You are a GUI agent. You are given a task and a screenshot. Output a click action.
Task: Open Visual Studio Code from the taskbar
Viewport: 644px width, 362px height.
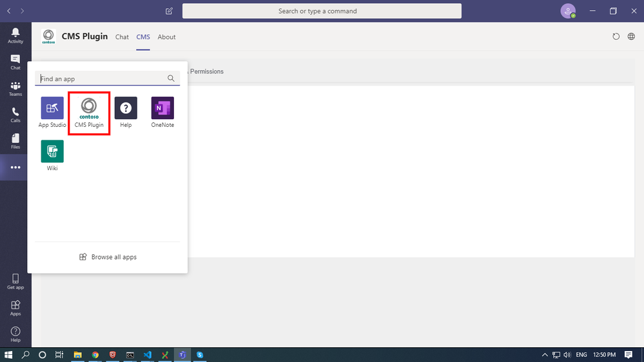[x=148, y=355]
